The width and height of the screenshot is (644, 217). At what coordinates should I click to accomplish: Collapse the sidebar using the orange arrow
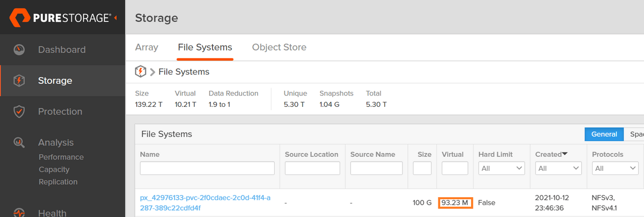116,18
